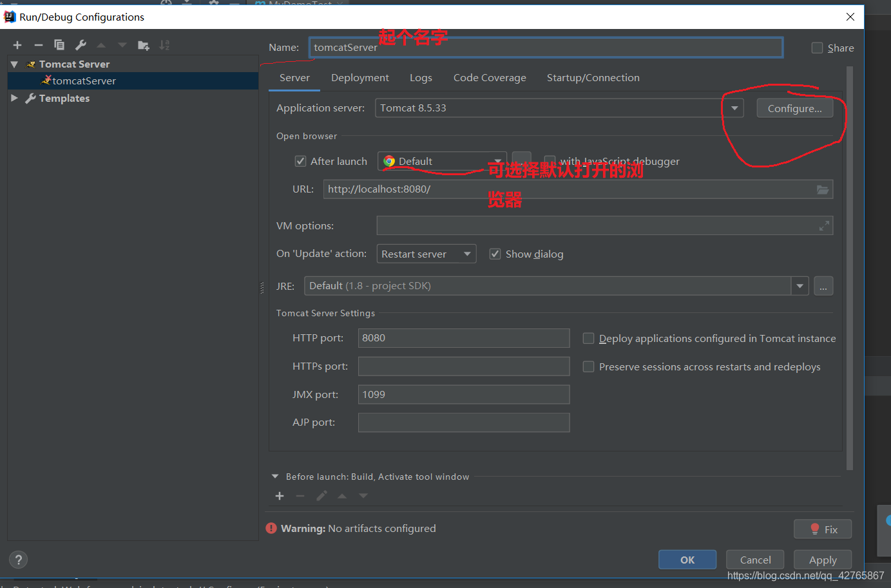Image resolution: width=891 pixels, height=588 pixels.
Task: Uncheck the After launch checkbox
Action: (300, 161)
